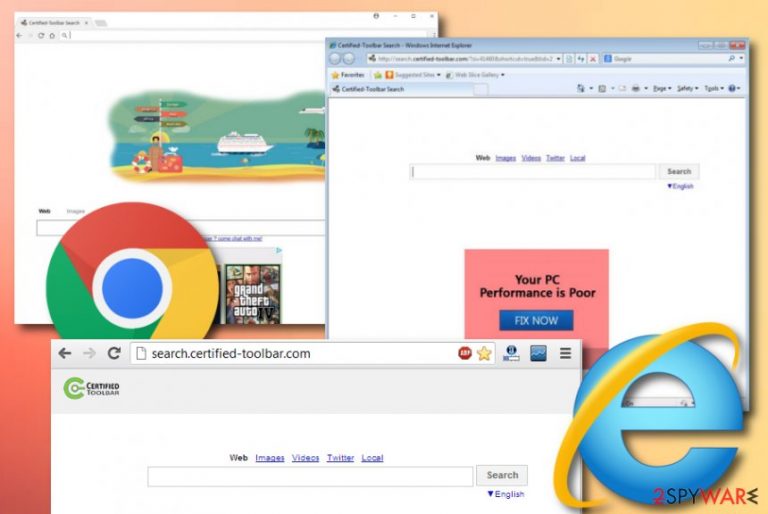Click the back arrow in bottom Chrome window
Viewport: 768px width, 514px height.
tap(65, 353)
